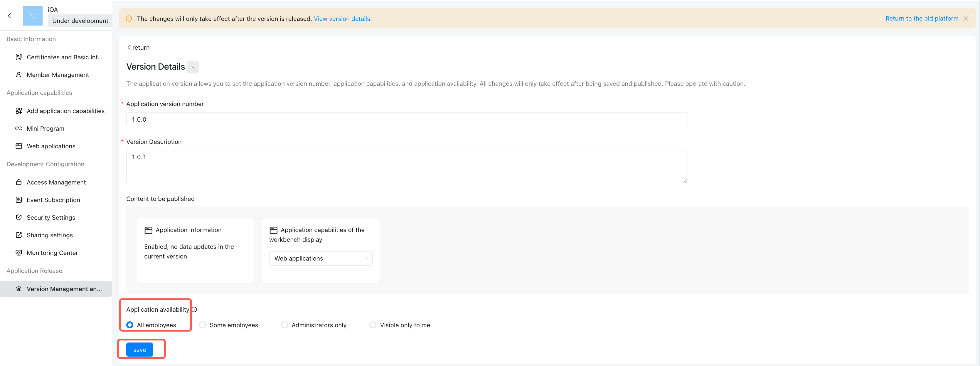Click the blue save button
Viewport: 980px width, 366px height.
tap(140, 350)
